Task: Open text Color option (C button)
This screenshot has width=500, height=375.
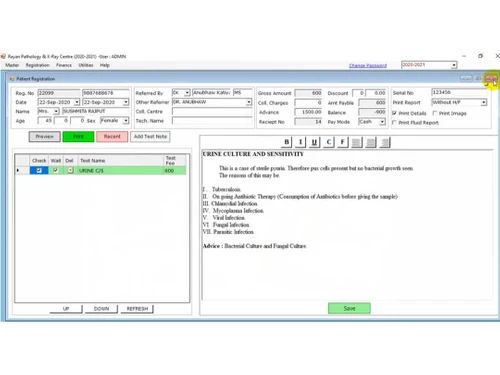Action: point(329,142)
